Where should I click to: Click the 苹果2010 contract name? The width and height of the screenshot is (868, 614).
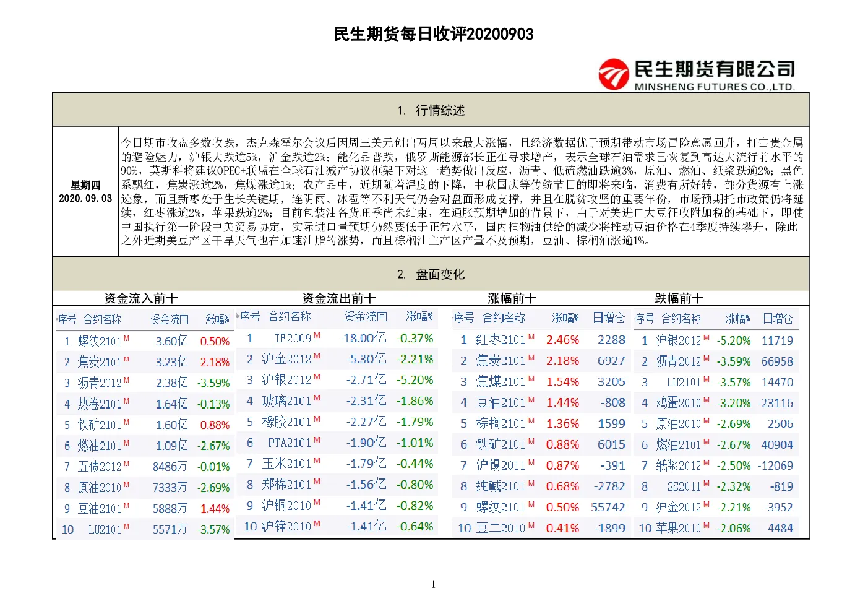(679, 529)
